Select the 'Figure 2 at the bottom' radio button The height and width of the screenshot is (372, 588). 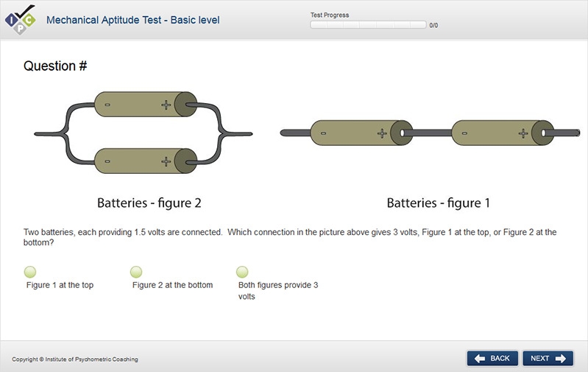pos(136,273)
